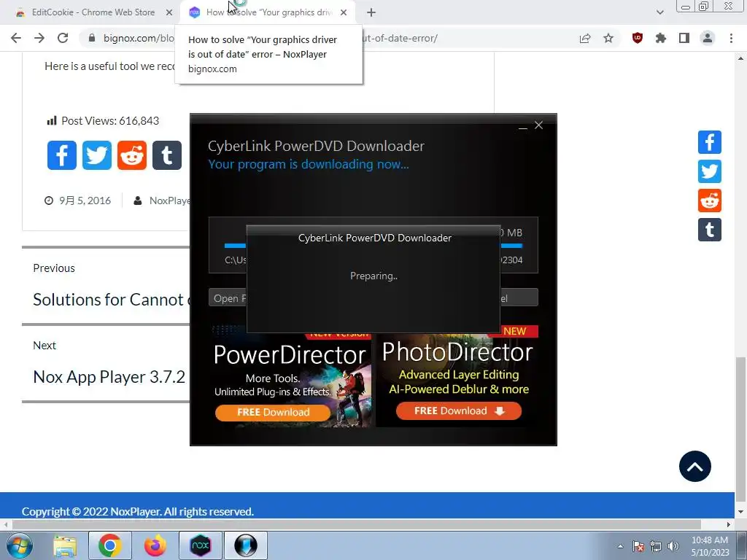Open Windows Start menu orb
Screen dimensions: 747x560
[x=20, y=545]
